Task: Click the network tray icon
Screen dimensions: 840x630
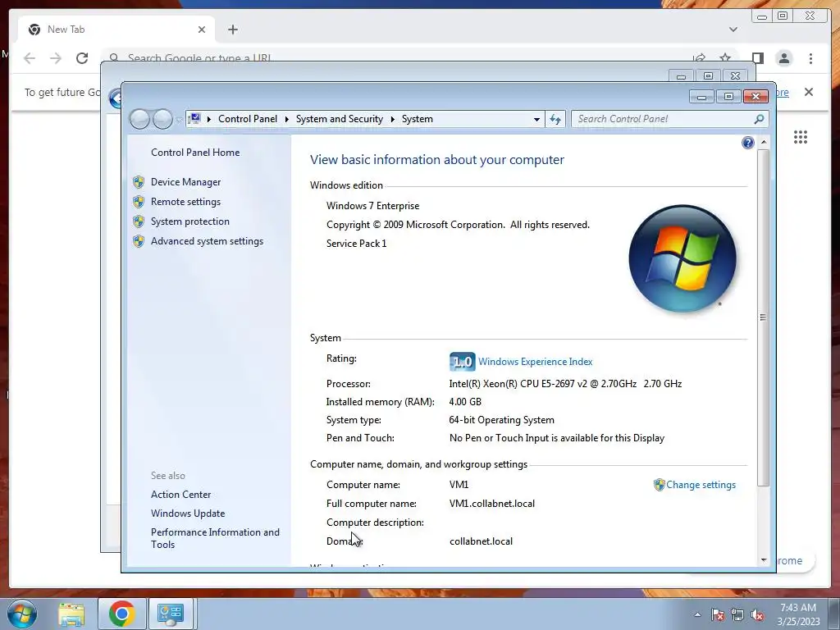Action: click(737, 614)
